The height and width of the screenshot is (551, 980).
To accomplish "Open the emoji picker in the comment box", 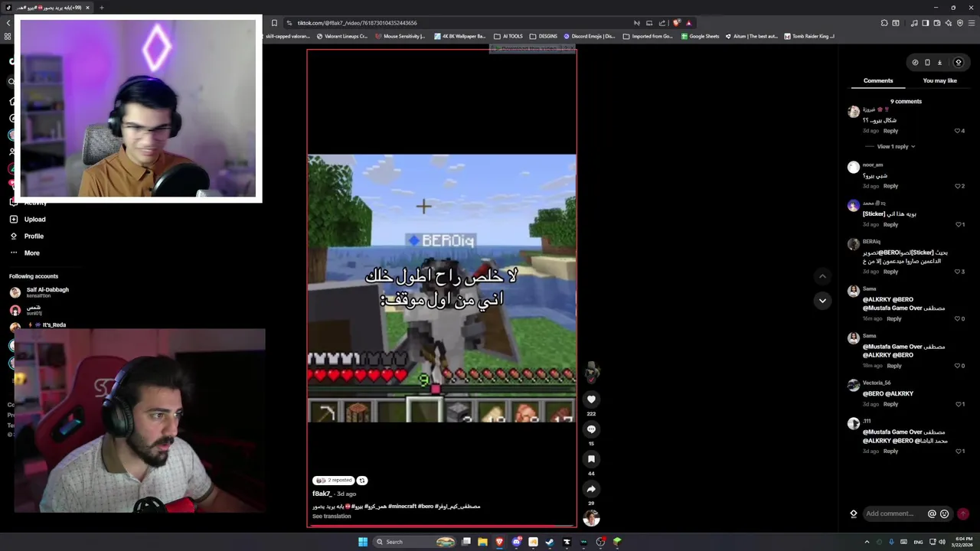I will click(944, 514).
